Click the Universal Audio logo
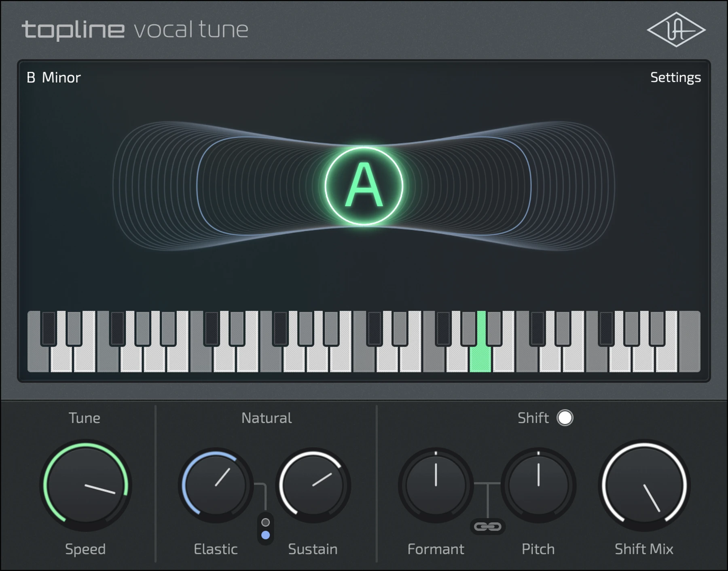Image resolution: width=728 pixels, height=571 pixels. pos(676,29)
